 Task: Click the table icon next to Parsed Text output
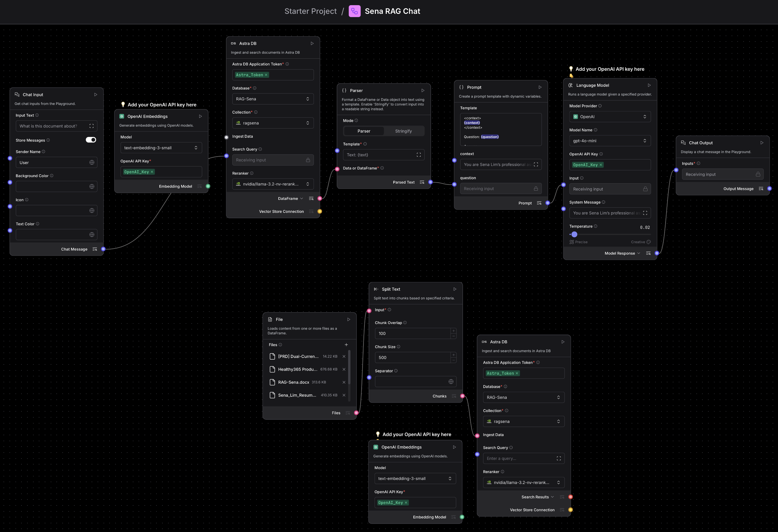422,182
